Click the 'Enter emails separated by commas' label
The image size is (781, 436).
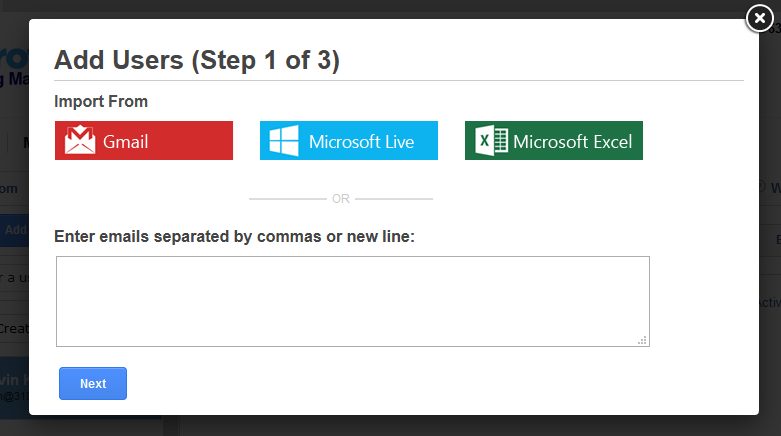(x=234, y=237)
